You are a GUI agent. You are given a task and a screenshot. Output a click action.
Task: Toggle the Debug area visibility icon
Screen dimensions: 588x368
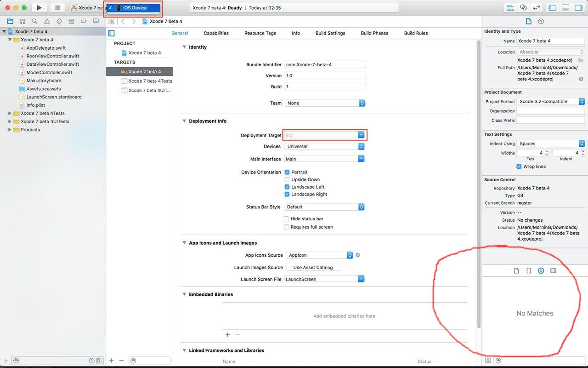point(565,8)
